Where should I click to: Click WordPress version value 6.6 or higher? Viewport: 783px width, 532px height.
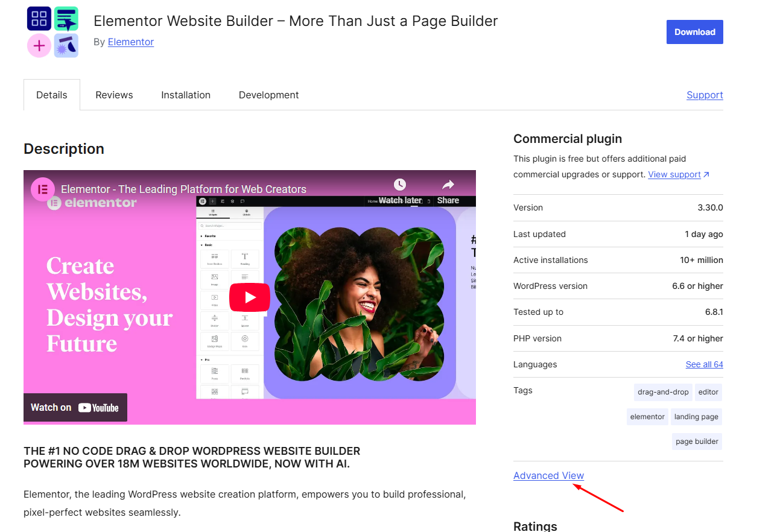tap(697, 286)
